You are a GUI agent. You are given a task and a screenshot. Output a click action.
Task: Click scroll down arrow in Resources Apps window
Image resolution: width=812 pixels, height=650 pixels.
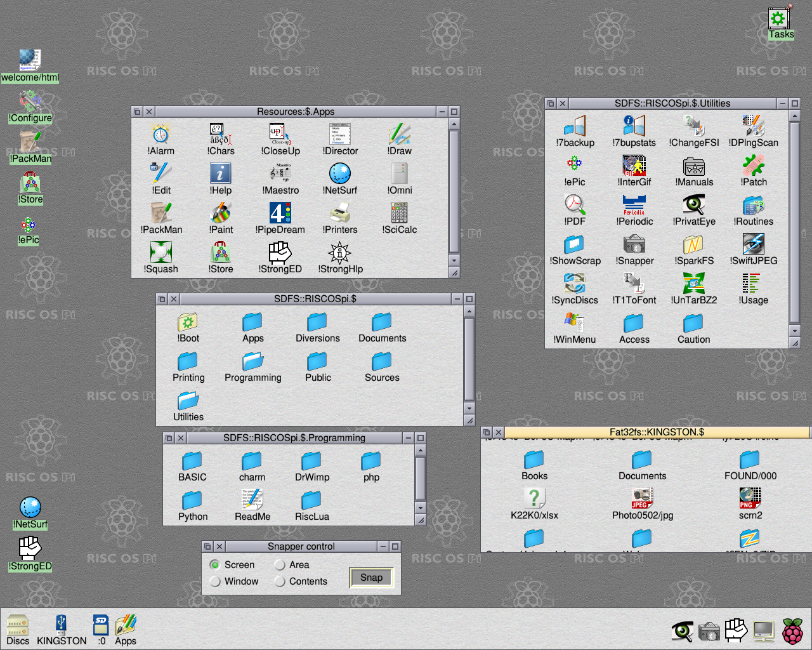click(454, 260)
